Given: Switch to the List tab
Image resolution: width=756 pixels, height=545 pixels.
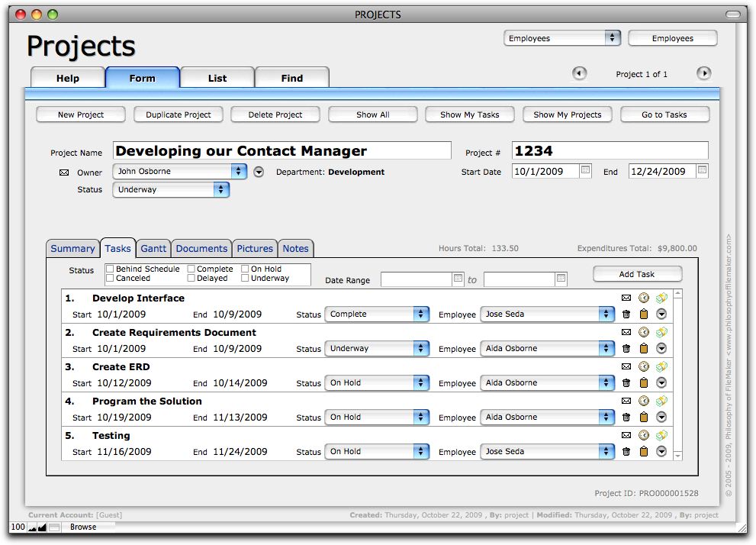Looking at the screenshot, I should click(217, 78).
